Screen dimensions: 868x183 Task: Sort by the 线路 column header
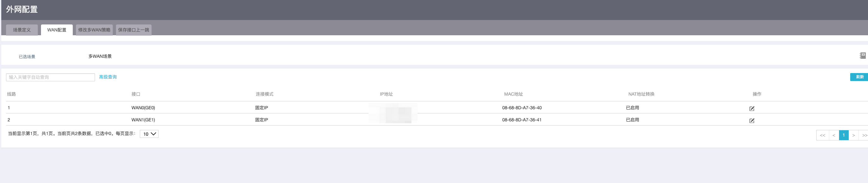[x=11, y=94]
